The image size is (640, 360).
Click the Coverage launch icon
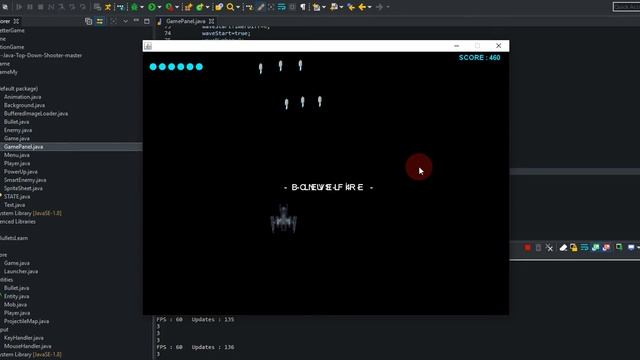click(x=169, y=7)
